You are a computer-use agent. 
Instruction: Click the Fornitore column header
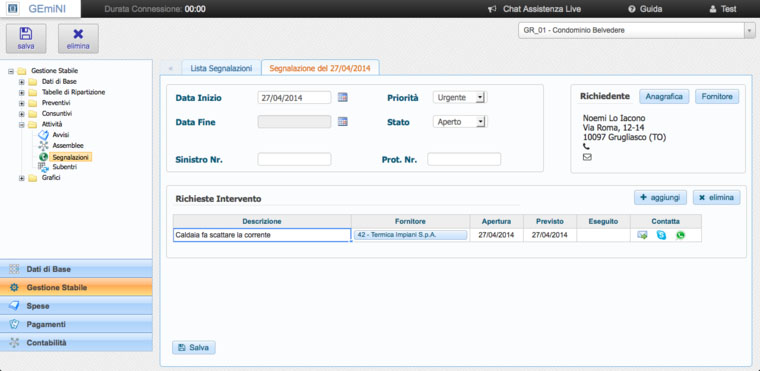410,221
